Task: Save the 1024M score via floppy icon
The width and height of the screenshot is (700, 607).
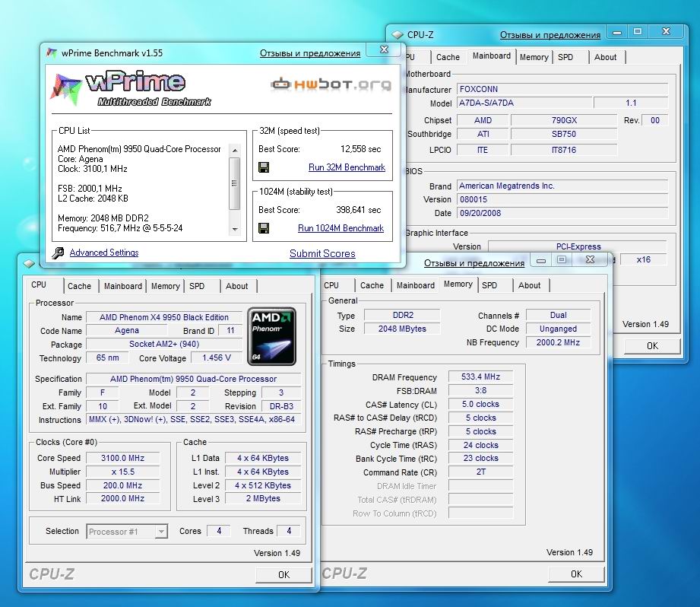Action: (264, 228)
